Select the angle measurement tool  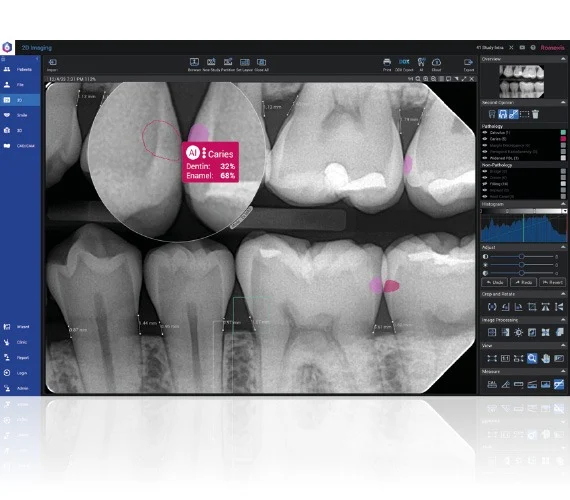tap(505, 384)
